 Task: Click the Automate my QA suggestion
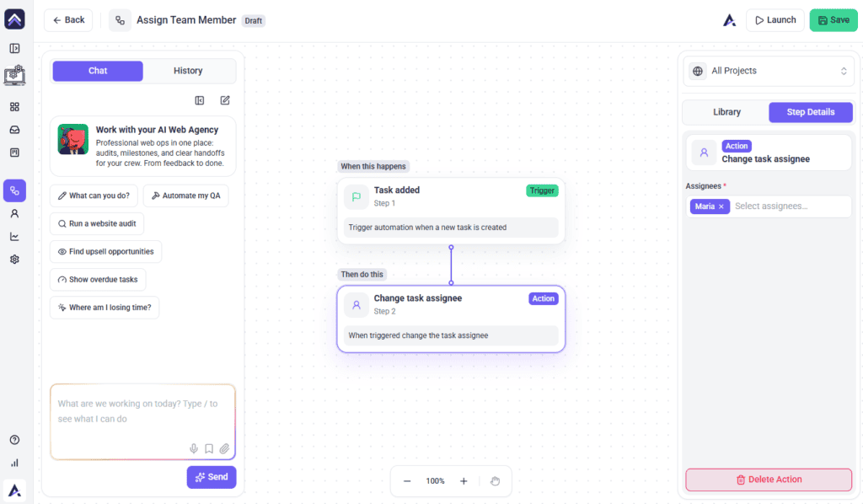point(185,196)
